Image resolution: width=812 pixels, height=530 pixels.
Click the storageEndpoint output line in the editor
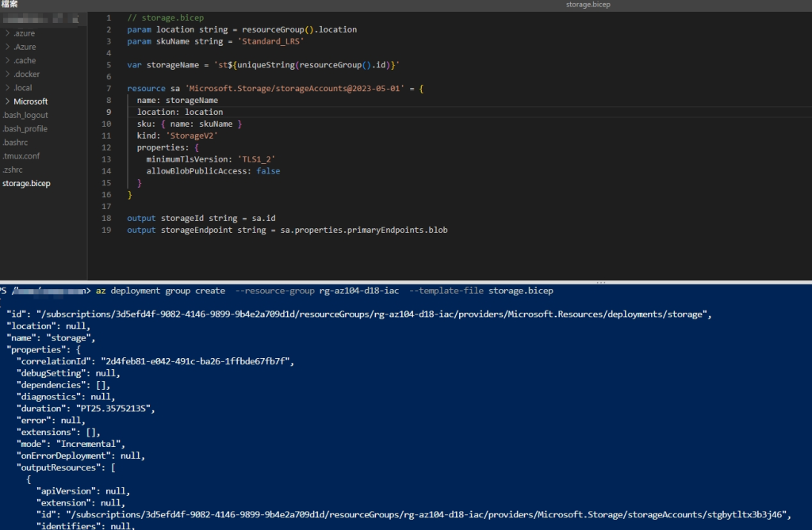287,230
